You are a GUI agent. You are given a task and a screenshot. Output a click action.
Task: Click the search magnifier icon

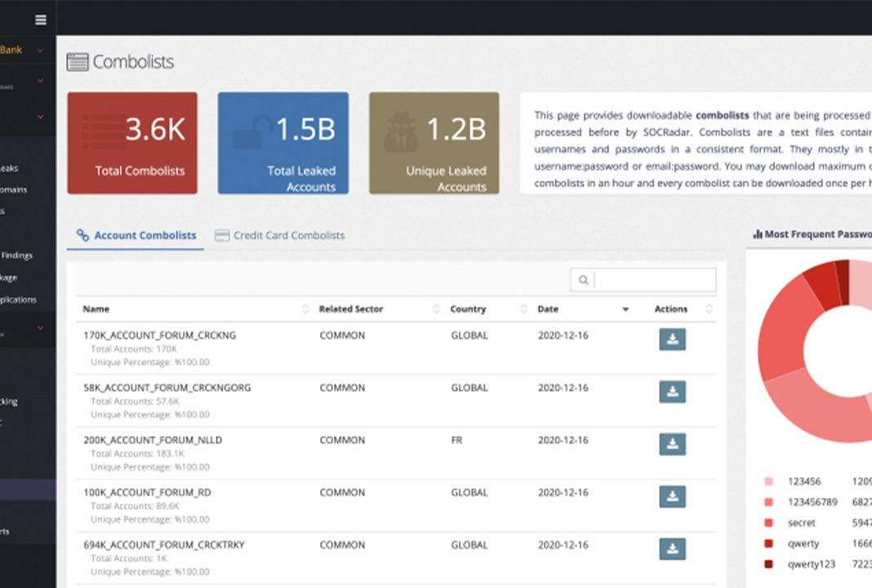click(x=583, y=280)
